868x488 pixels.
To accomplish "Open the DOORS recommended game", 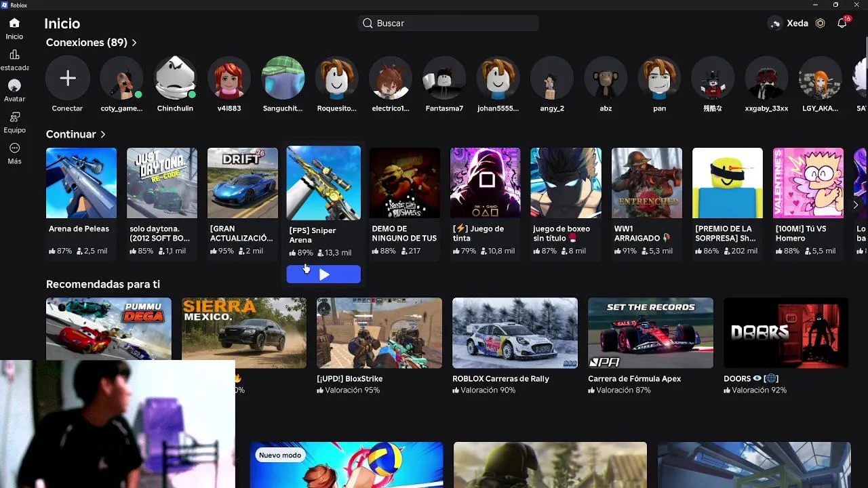I will point(786,333).
